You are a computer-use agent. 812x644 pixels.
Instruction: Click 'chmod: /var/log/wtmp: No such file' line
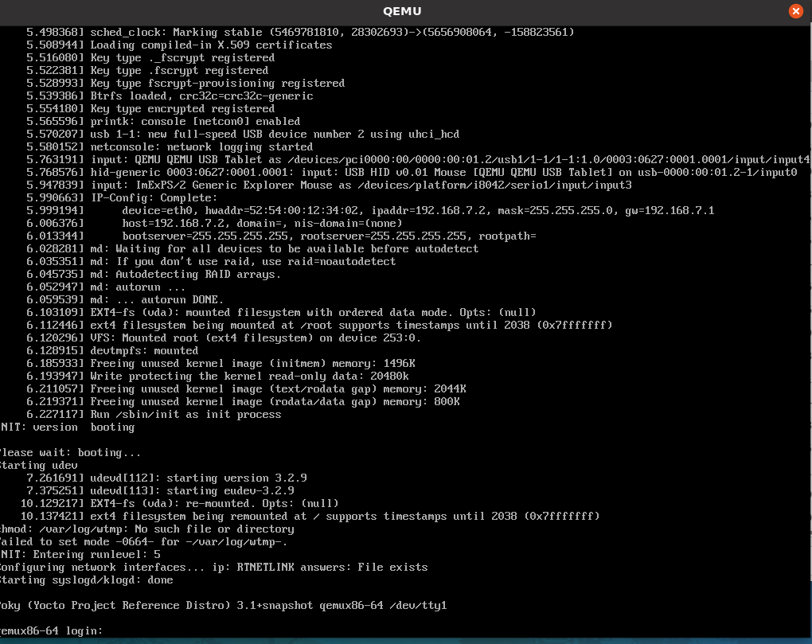[147, 529]
